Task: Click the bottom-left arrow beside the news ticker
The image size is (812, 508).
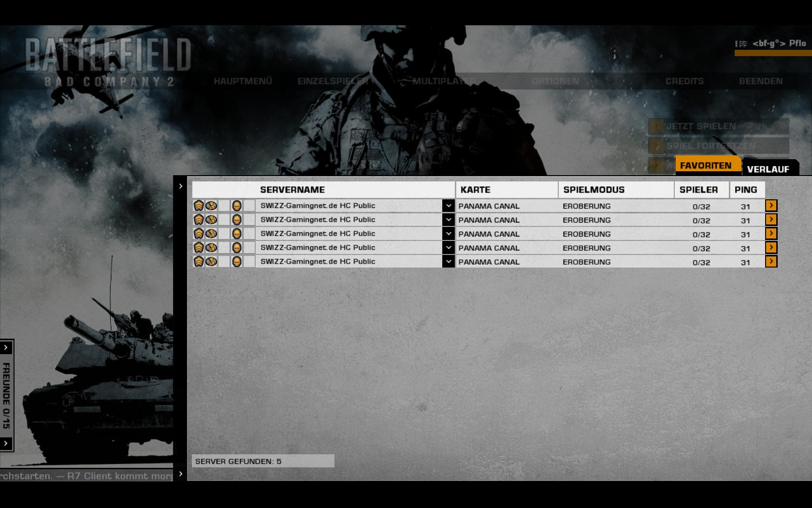Action: point(181,474)
